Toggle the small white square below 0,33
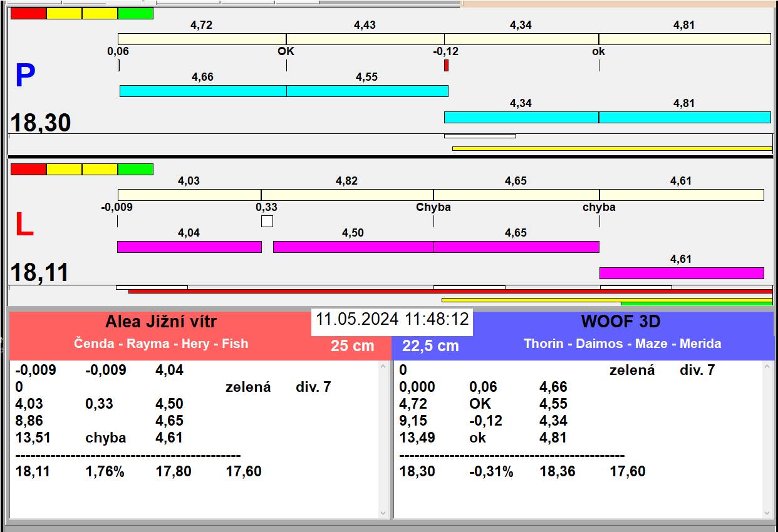Screen dimensions: 778x532 click(267, 221)
